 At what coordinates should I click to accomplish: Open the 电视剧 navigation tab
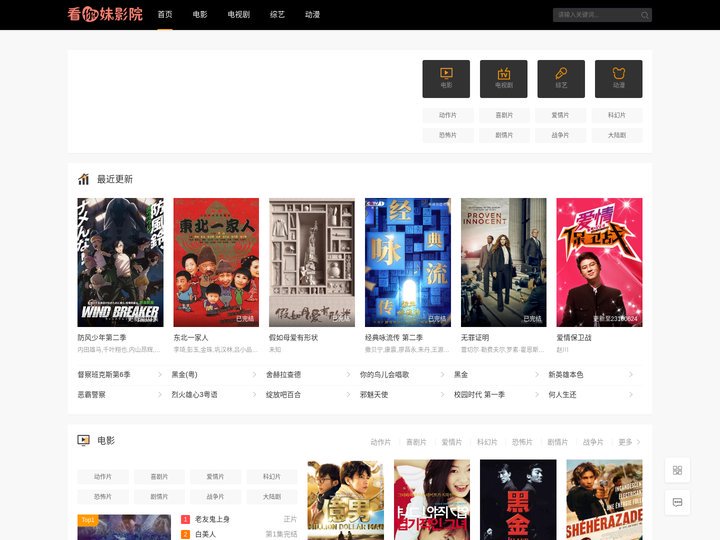tap(239, 15)
